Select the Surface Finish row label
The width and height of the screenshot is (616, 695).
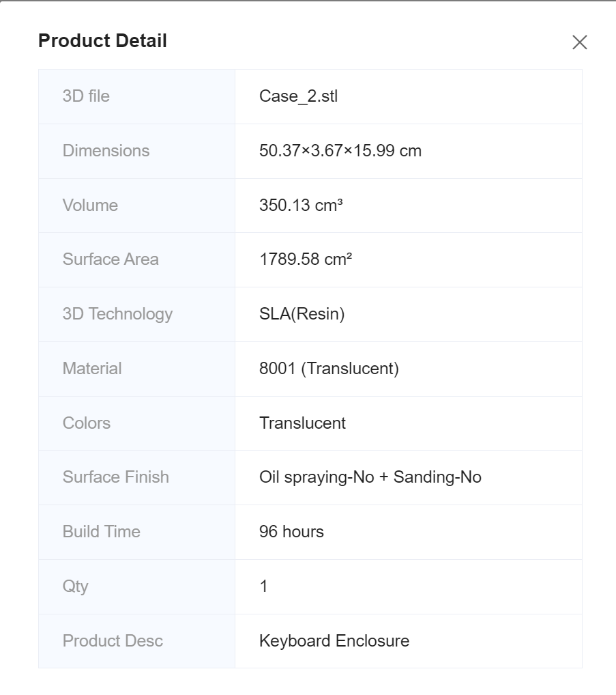pos(116,477)
